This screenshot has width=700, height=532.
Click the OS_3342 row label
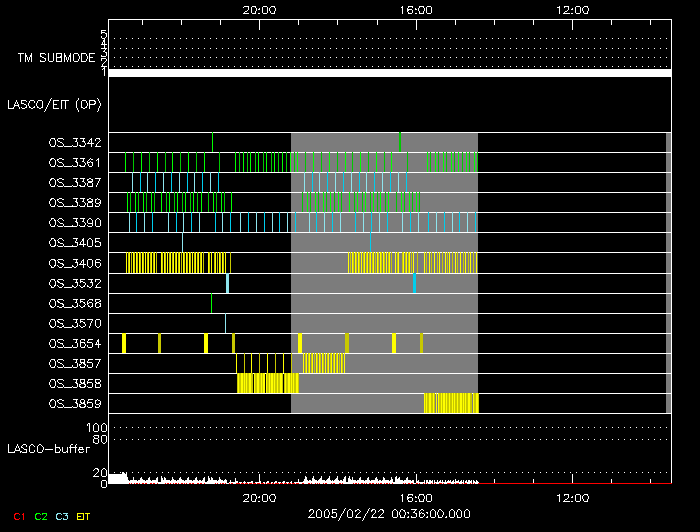coord(74,143)
